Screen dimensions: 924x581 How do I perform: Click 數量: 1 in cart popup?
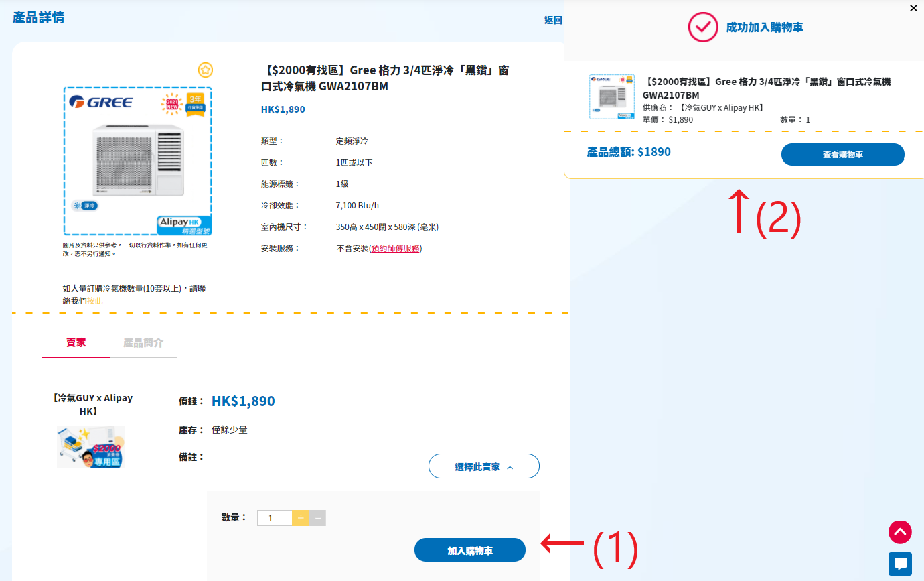point(795,119)
